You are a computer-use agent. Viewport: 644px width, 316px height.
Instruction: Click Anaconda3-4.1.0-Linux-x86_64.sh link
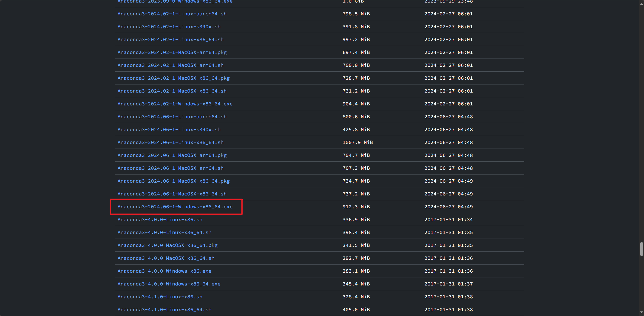pos(164,310)
